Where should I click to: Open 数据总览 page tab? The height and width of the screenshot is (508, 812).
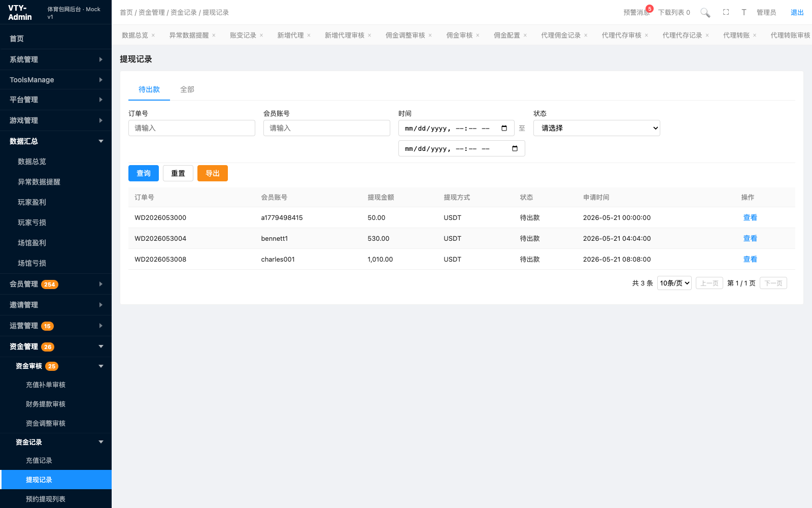(x=135, y=35)
